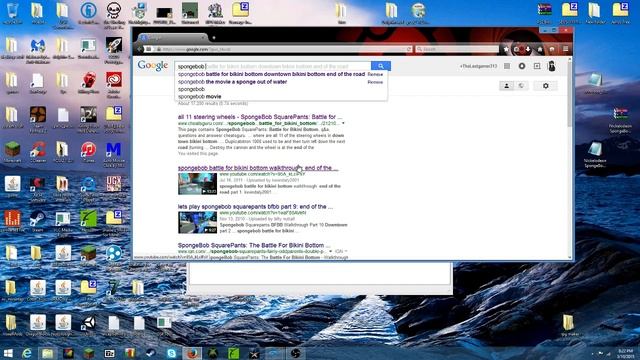Click the walkthrough video thumbnail
This screenshot has width=640, height=360.
point(197,184)
